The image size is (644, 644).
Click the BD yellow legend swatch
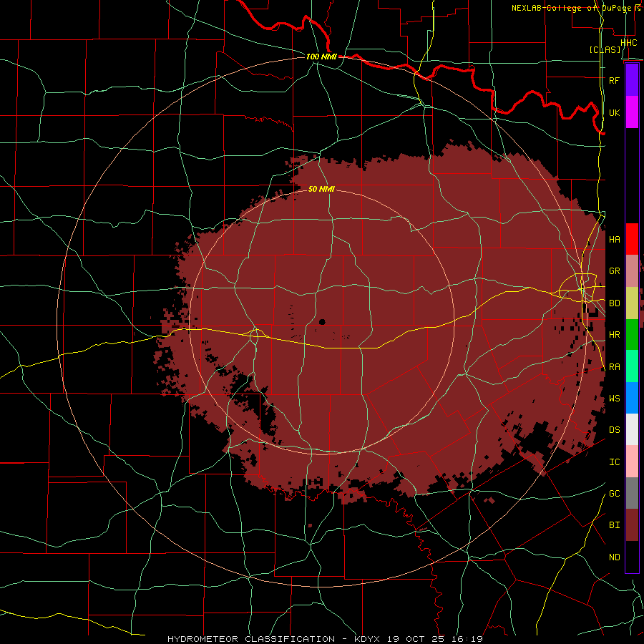click(x=632, y=303)
